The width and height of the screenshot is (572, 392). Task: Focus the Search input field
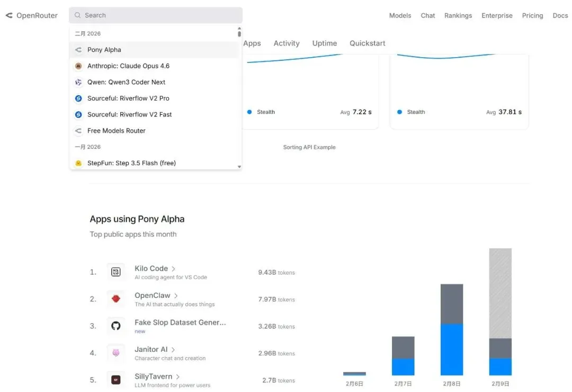(155, 15)
